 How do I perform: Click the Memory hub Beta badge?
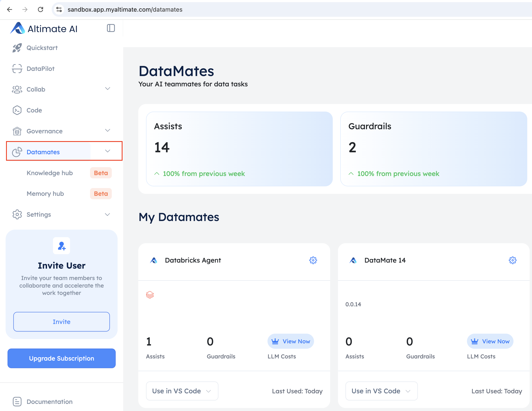point(101,194)
